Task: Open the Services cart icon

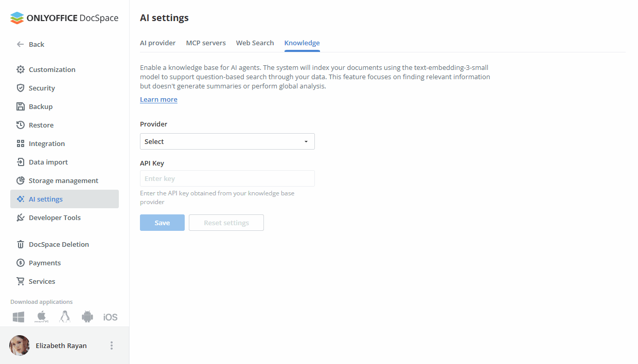Action: 20,281
